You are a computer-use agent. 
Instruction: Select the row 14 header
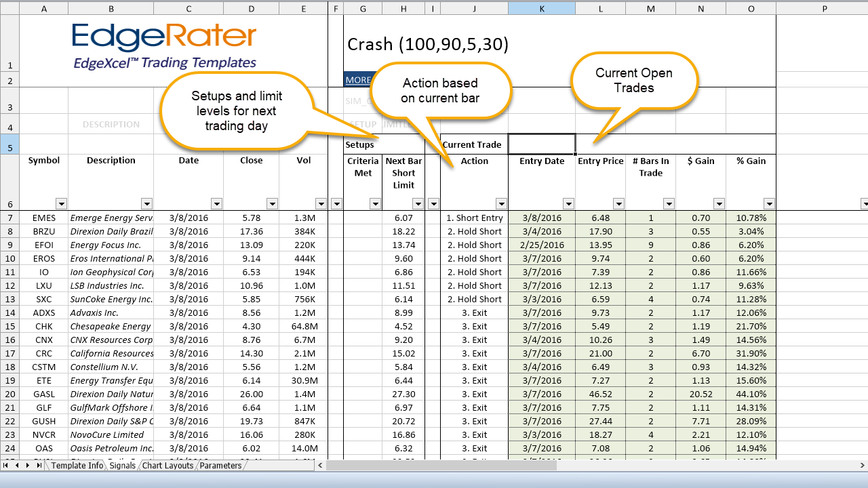[9, 312]
